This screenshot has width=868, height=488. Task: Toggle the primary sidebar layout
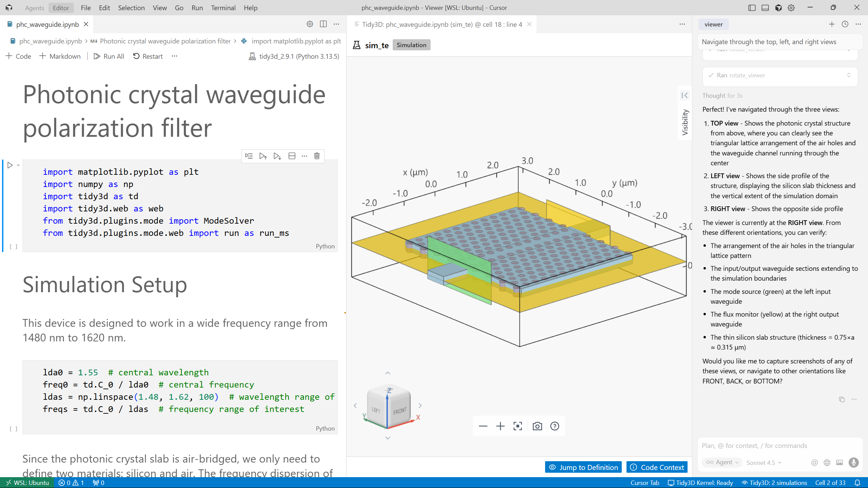(752, 8)
